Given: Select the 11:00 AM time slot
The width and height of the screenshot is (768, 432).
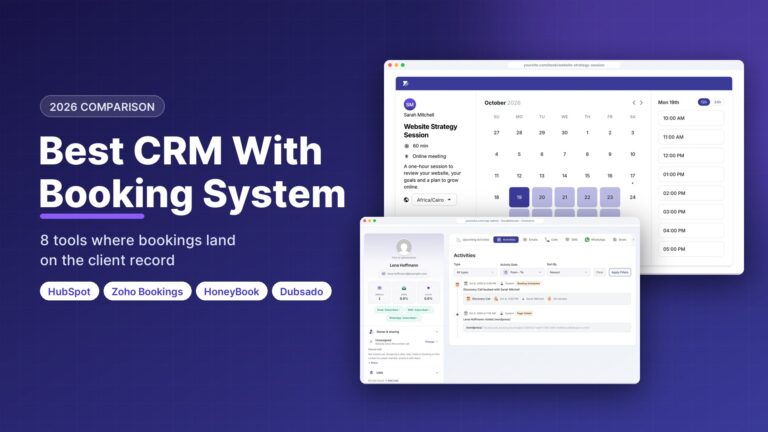Looking at the screenshot, I should [690, 137].
